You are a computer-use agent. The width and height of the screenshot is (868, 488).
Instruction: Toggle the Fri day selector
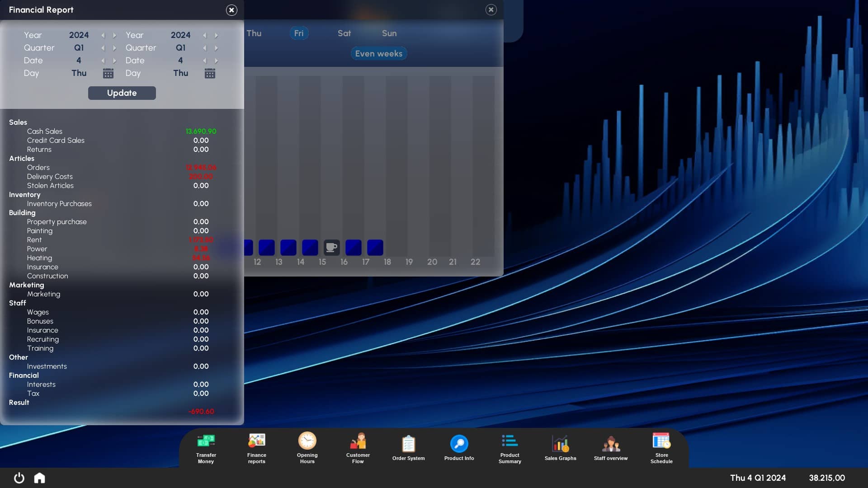coord(299,33)
